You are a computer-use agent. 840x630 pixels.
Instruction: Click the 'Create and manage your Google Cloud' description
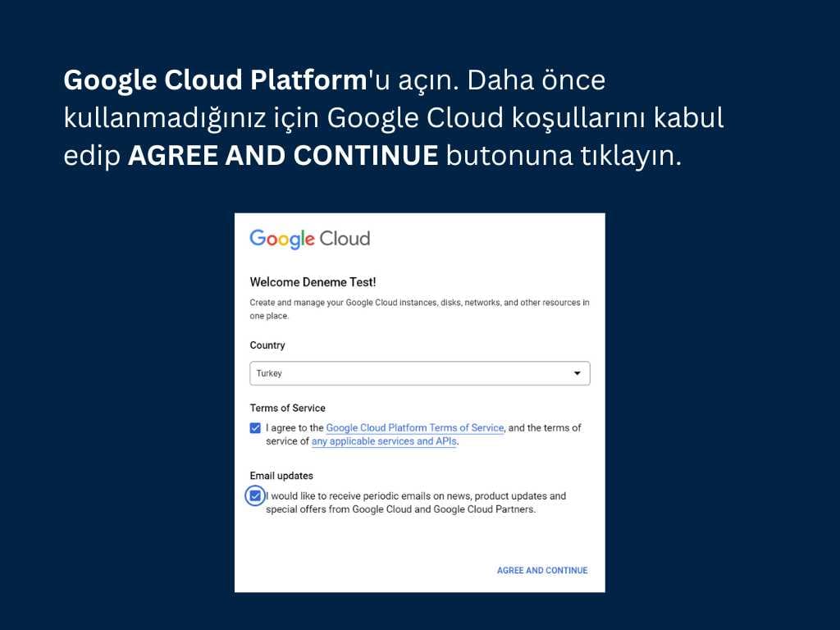tap(419, 309)
